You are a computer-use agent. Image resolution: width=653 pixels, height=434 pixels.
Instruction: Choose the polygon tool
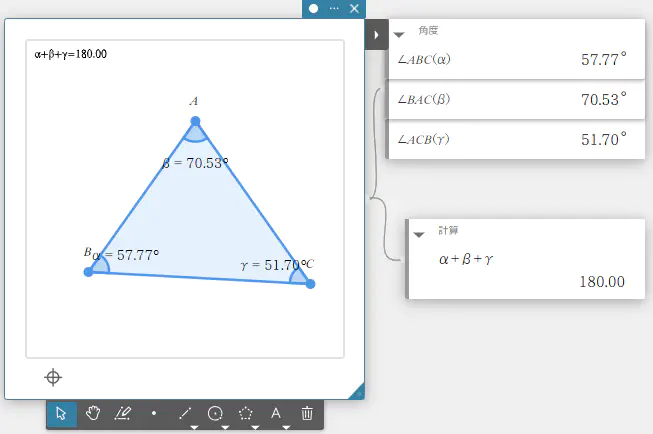point(246,413)
